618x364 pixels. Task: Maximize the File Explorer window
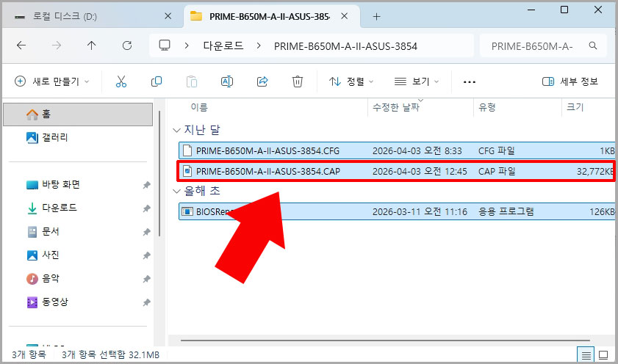564,10
